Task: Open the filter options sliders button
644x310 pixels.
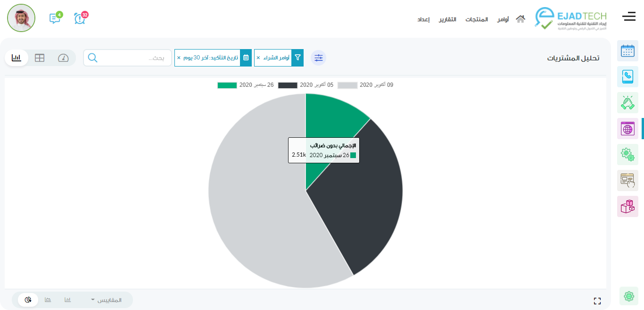Action: tap(319, 58)
